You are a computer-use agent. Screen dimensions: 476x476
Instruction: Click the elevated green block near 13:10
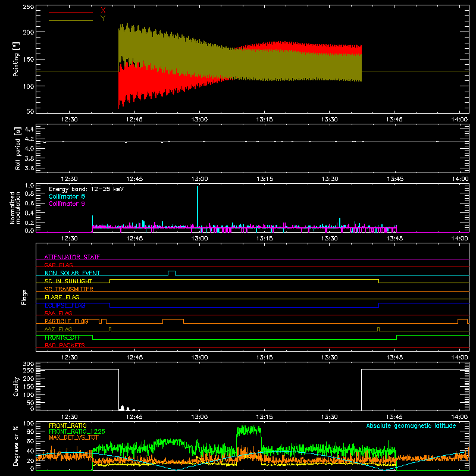(249, 430)
